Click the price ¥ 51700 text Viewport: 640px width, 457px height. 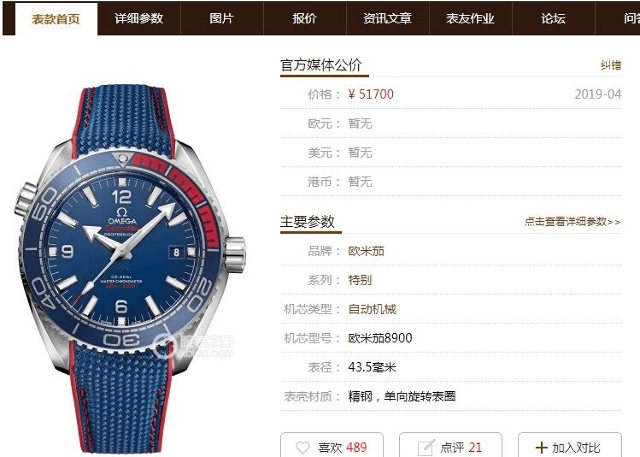point(371,94)
